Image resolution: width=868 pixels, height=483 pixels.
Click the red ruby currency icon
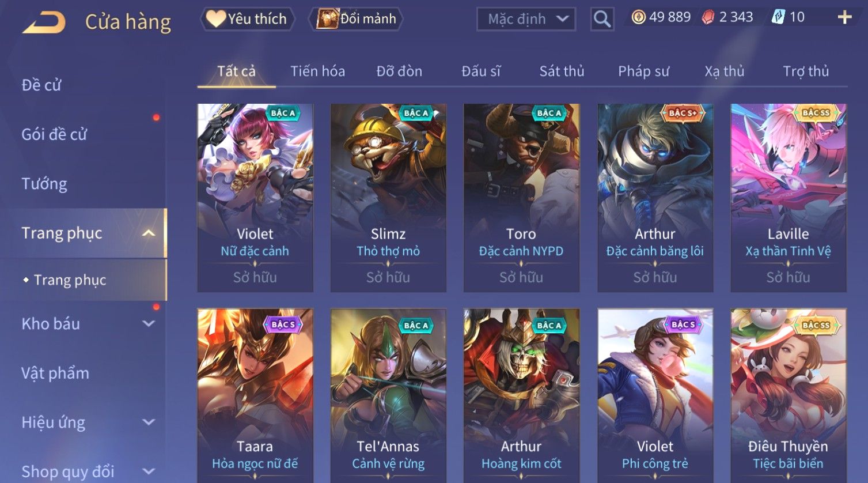click(x=708, y=17)
